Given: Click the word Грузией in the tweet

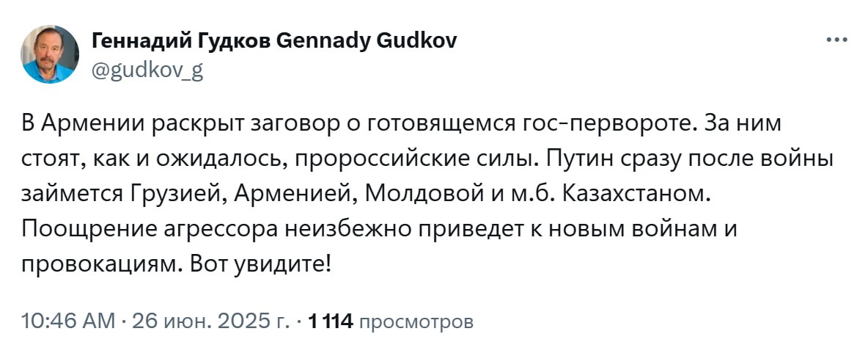Looking at the screenshot, I should [x=180, y=194].
